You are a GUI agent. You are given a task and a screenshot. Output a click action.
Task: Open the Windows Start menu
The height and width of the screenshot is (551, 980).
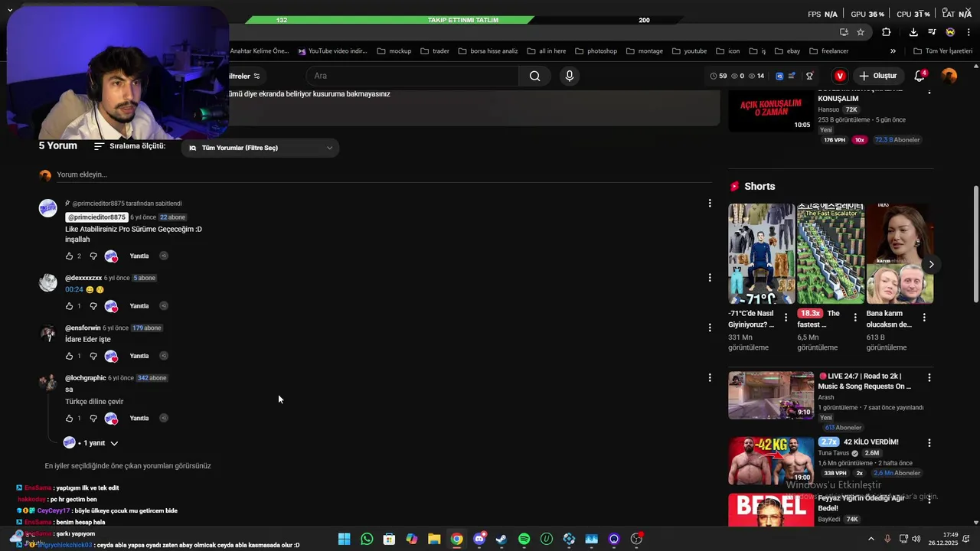coord(344,540)
